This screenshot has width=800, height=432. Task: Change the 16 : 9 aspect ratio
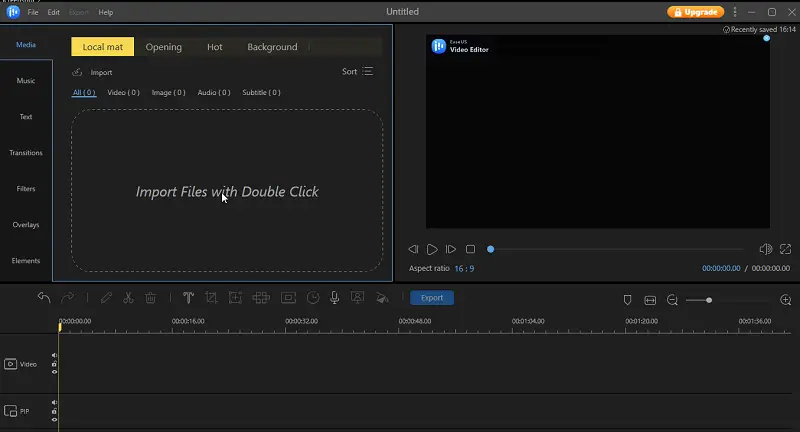464,268
